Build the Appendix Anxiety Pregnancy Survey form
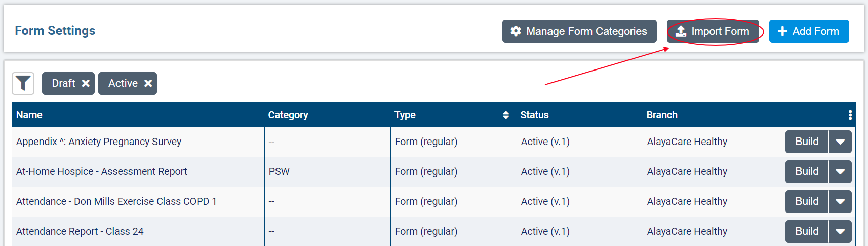This screenshot has width=868, height=246. point(807,142)
